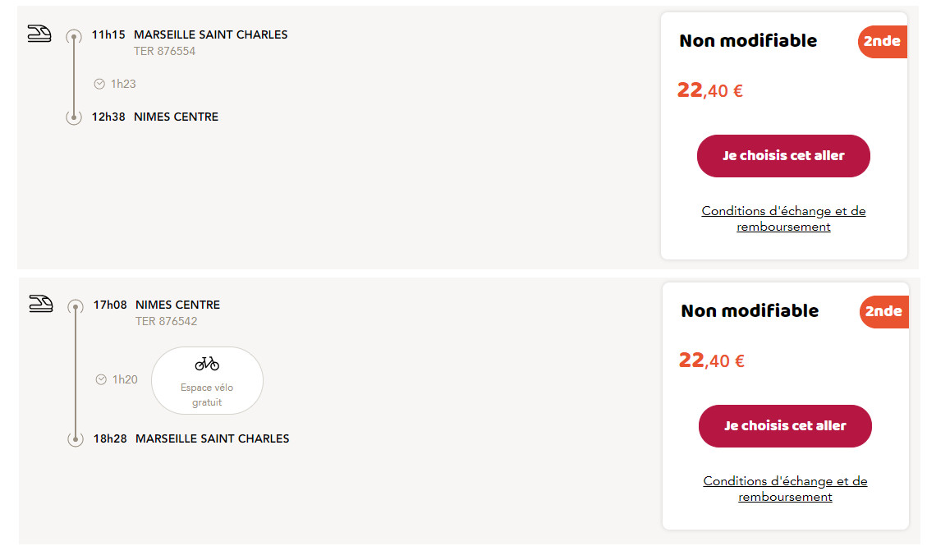The image size is (927, 560).
Task: Click the clock icon beside 1h23 duration
Action: pos(99,84)
